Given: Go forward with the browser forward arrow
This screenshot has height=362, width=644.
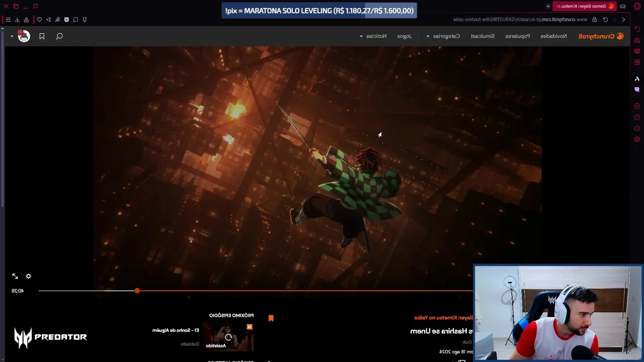Looking at the screenshot, I should point(614,20).
